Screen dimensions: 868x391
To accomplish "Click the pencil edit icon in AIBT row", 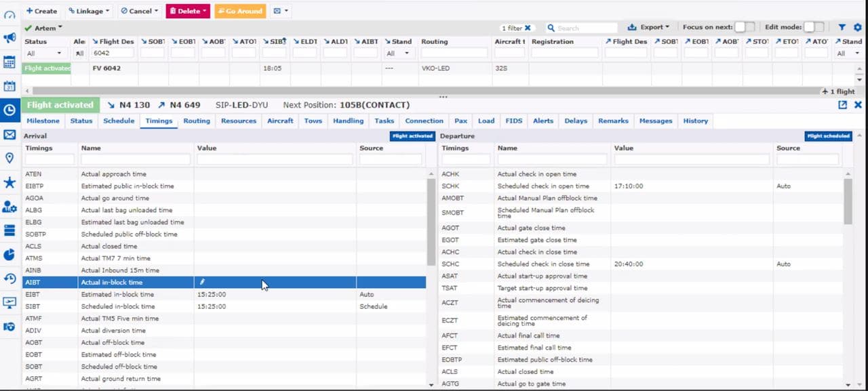I will [201, 283].
